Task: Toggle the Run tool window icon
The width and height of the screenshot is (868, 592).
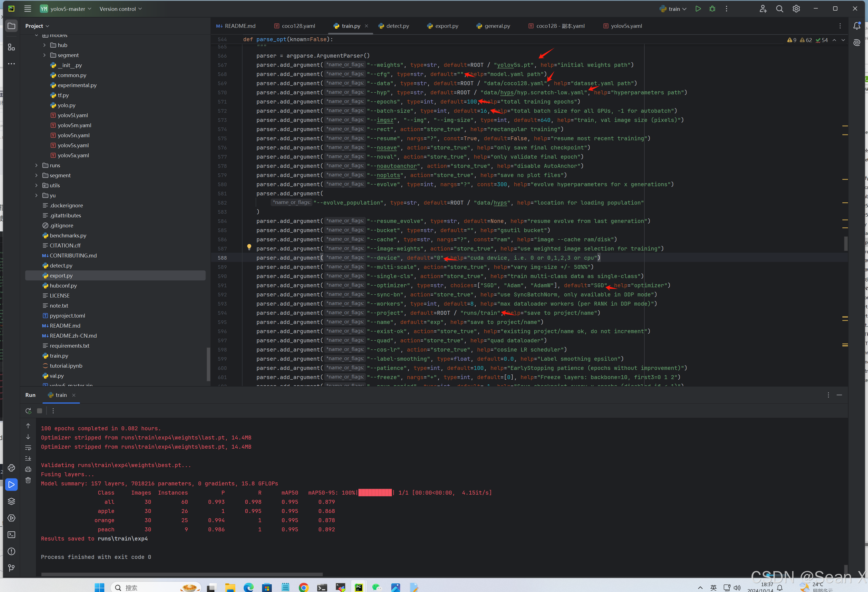Action: tap(12, 485)
